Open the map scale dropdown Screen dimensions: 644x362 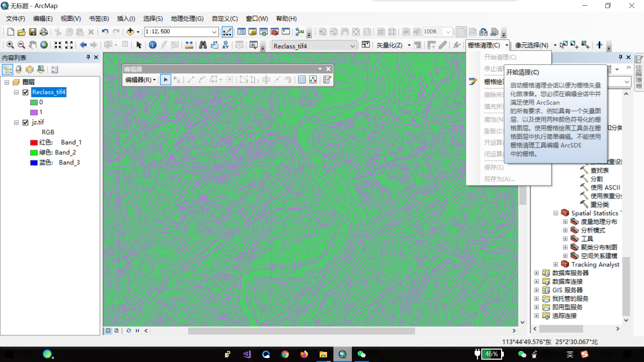pyautogui.click(x=214, y=32)
